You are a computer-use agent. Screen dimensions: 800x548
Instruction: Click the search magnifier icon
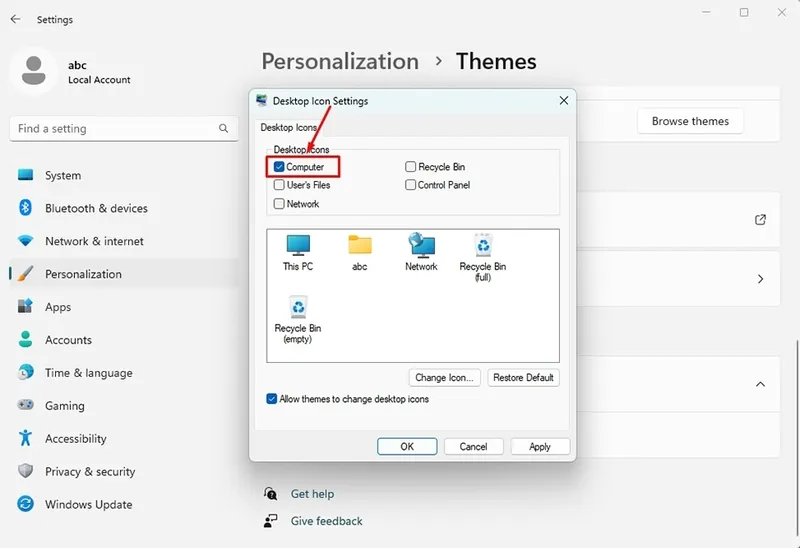pyautogui.click(x=223, y=129)
